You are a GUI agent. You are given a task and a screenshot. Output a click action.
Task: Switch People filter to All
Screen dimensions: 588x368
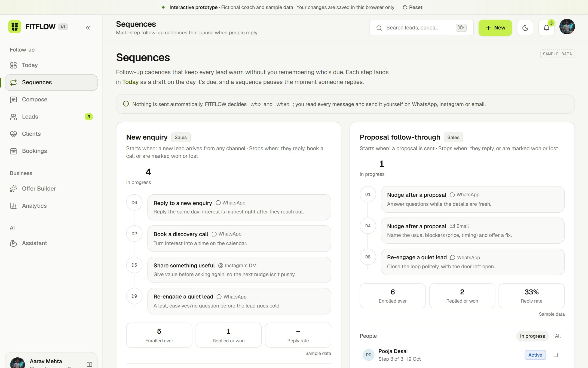pos(558,336)
